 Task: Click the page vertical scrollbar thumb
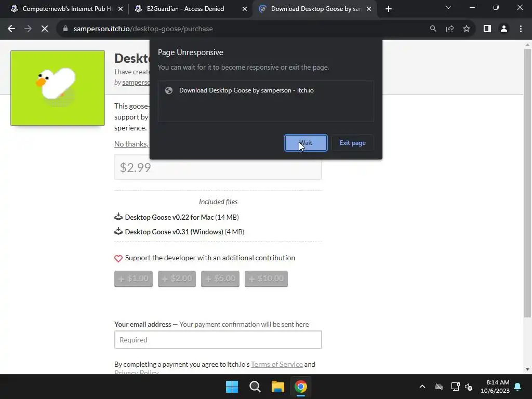pyautogui.click(x=527, y=183)
